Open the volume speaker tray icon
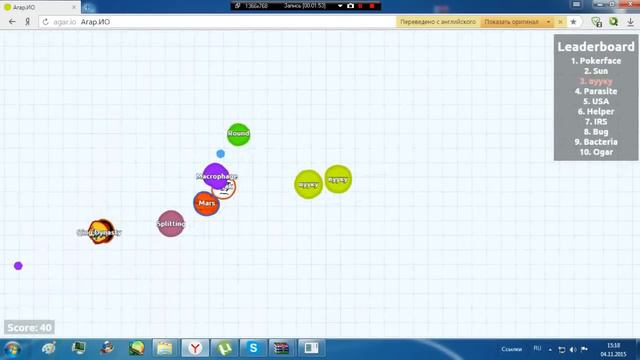Viewport: 640px width, 360px height. coord(573,349)
